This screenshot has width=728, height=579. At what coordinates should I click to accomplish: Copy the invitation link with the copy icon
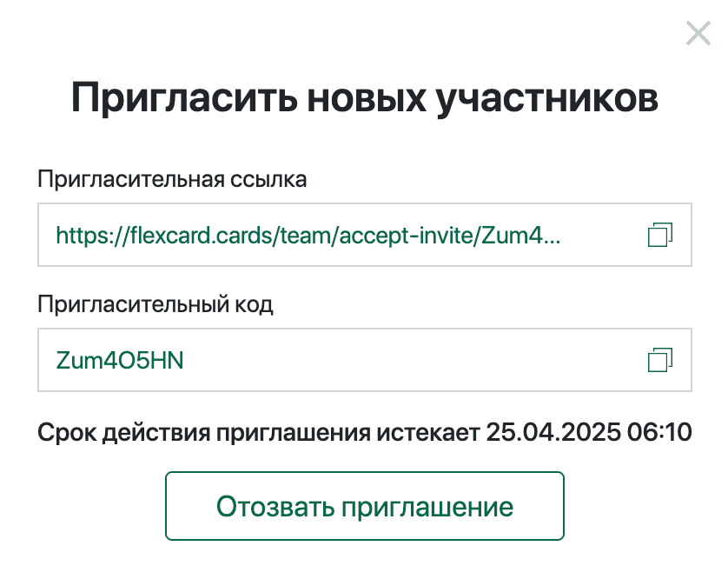659,235
